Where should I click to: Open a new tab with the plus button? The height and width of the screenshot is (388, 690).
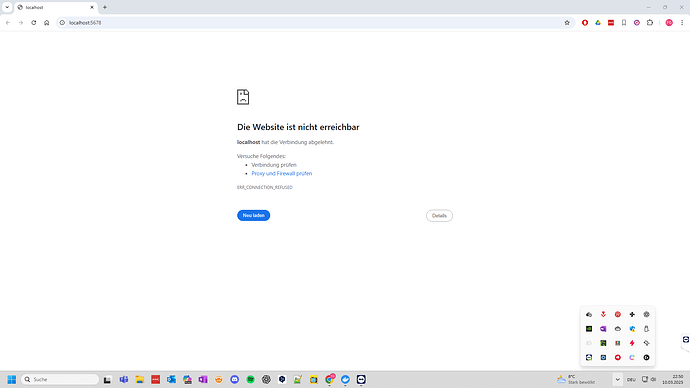(105, 7)
